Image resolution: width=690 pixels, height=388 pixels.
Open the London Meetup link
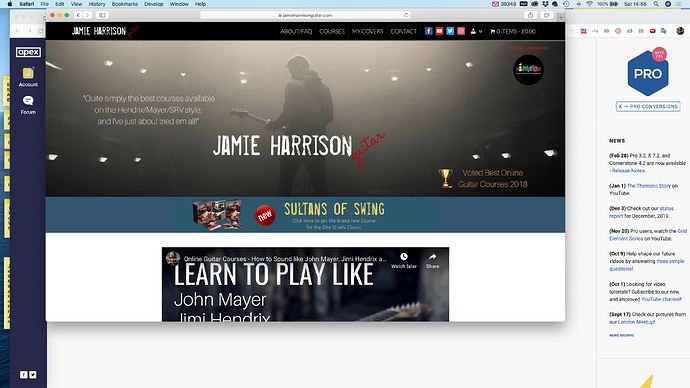click(636, 322)
